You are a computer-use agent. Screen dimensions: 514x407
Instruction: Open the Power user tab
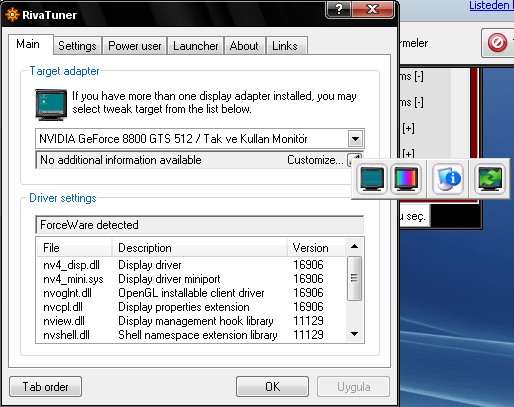click(x=135, y=46)
